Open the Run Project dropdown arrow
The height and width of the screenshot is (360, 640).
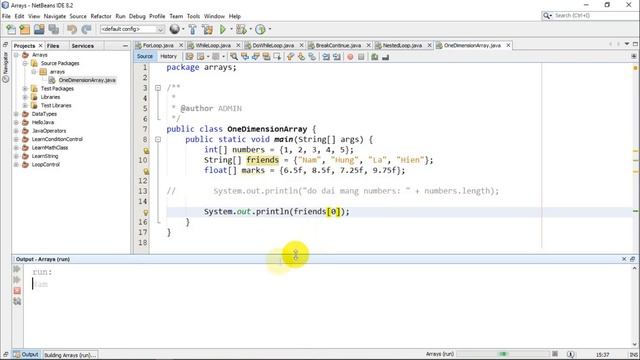click(231, 29)
